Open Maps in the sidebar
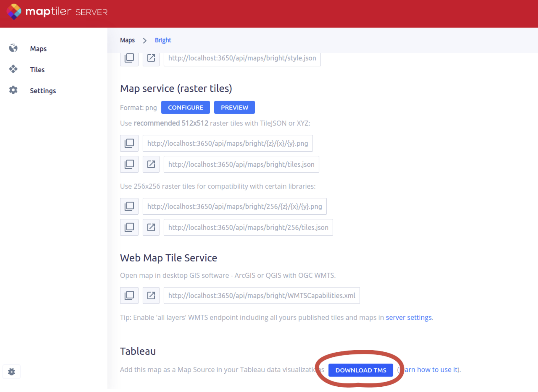The width and height of the screenshot is (538, 392). 38,49
